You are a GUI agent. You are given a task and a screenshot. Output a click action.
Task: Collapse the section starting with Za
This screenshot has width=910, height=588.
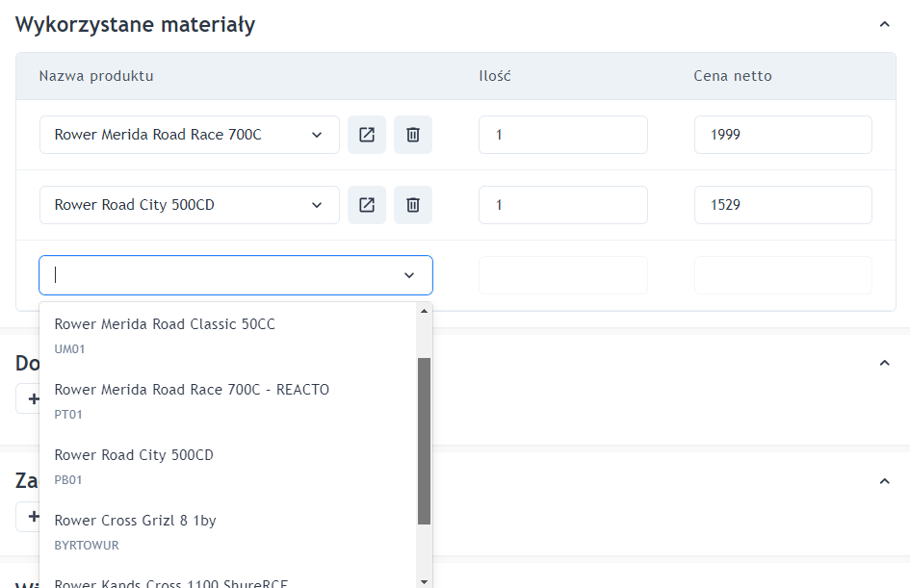tap(884, 481)
